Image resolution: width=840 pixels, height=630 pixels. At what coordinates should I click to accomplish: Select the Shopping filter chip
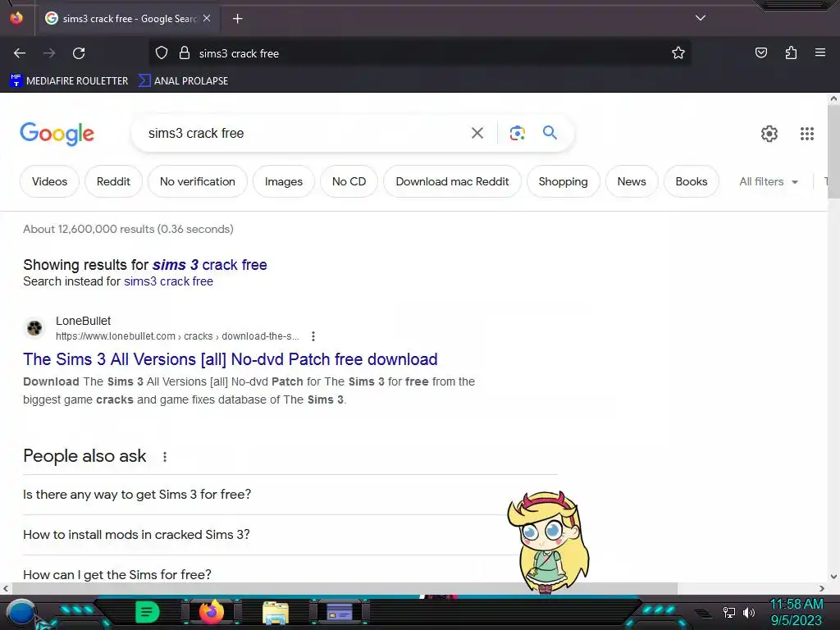[x=563, y=181]
